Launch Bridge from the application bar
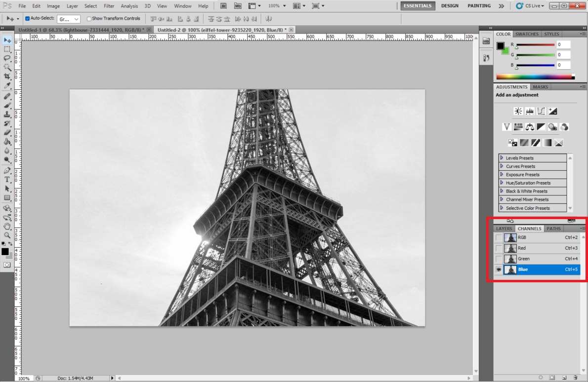The image size is (588, 382). pos(223,6)
